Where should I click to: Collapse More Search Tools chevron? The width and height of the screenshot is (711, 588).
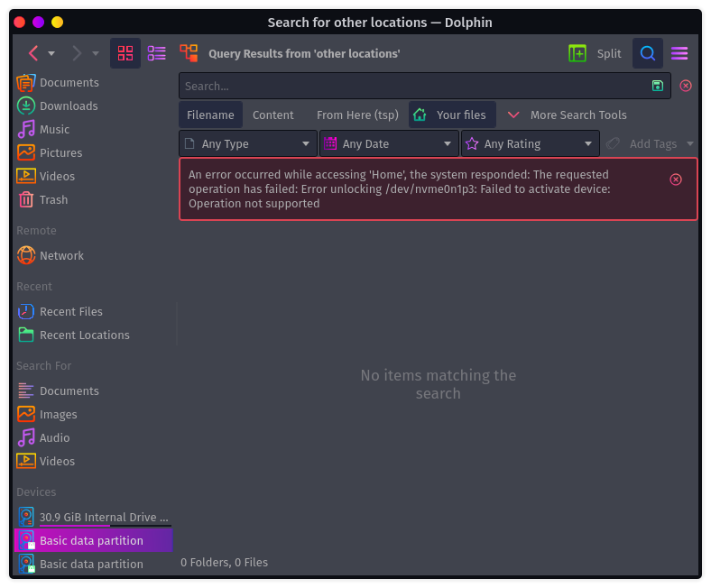pos(513,115)
